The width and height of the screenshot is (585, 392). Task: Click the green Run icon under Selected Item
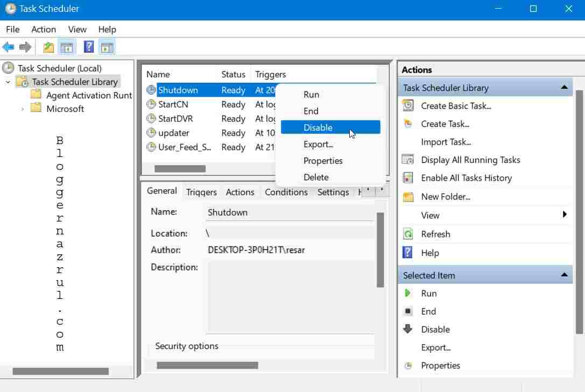[407, 293]
